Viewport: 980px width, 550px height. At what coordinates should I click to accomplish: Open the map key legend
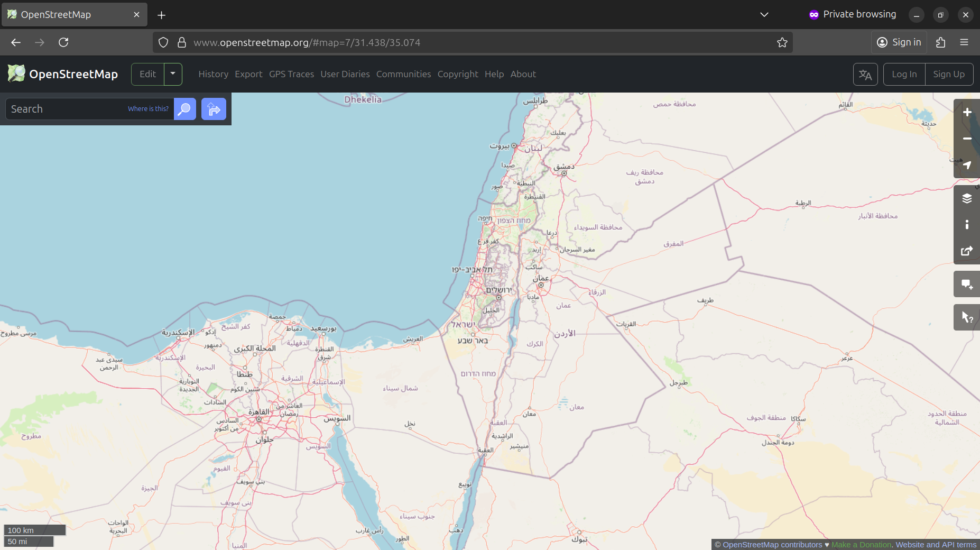coord(967,225)
